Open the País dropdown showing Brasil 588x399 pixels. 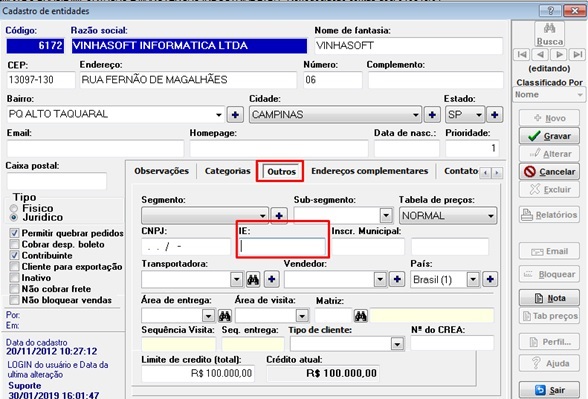(473, 279)
